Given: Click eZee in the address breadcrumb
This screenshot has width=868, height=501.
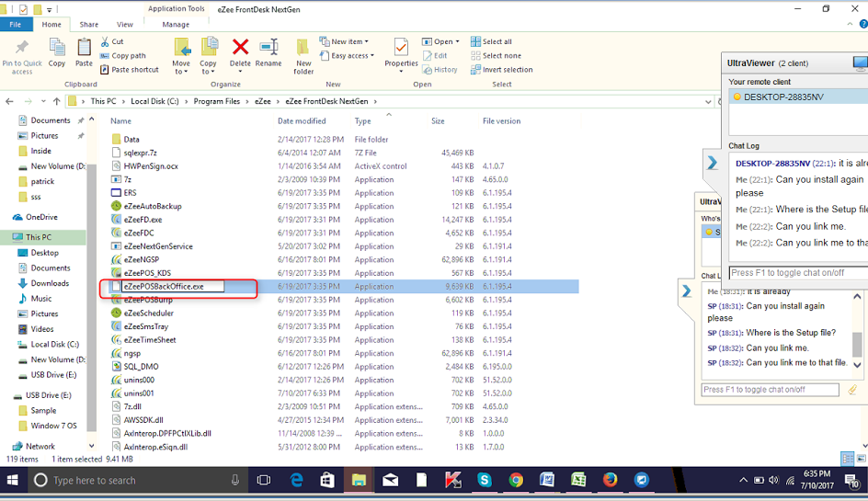Looking at the screenshot, I should [262, 101].
